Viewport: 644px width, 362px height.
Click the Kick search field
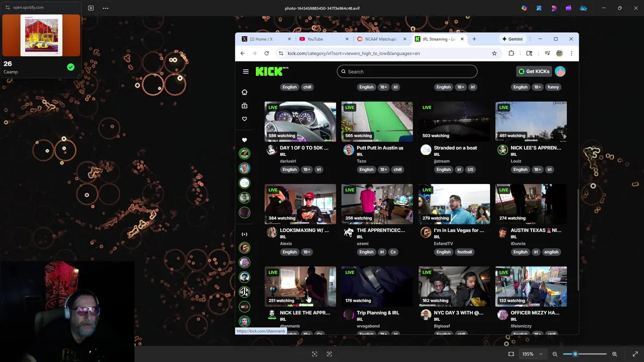407,71
